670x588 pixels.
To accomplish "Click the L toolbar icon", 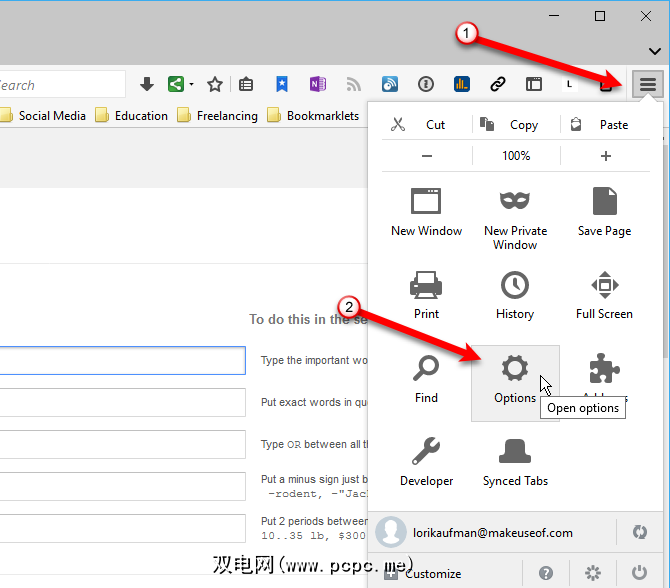I will 569,84.
